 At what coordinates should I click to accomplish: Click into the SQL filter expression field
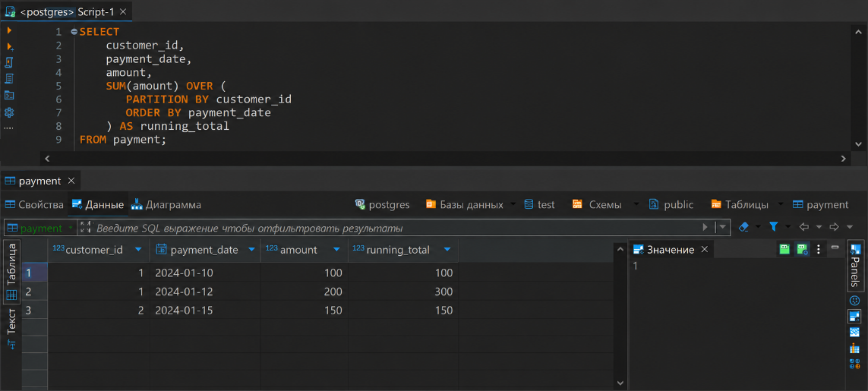pos(396,228)
